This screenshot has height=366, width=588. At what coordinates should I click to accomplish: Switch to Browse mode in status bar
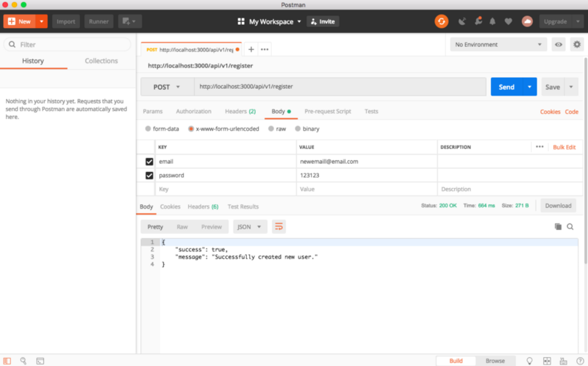click(x=495, y=361)
